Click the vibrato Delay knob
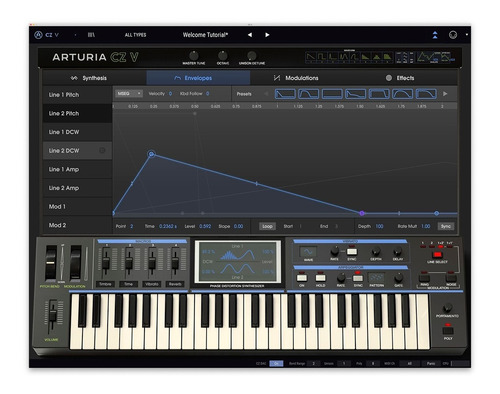 click(x=397, y=251)
